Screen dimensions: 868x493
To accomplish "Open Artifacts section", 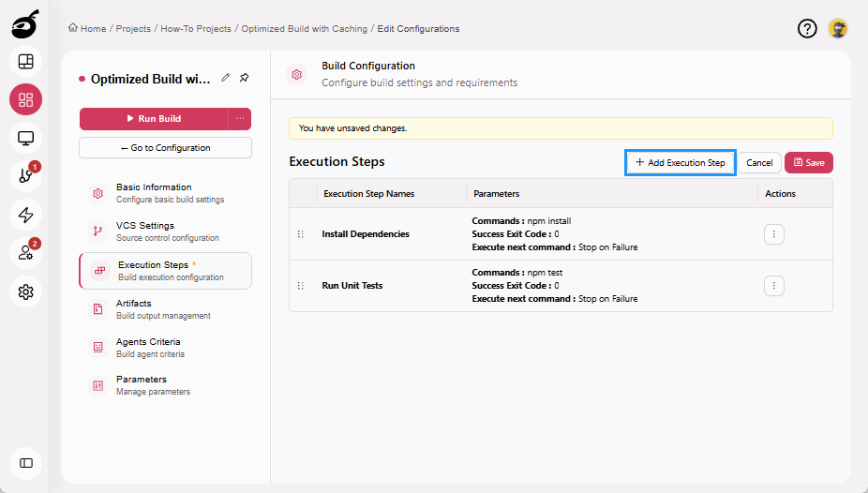I will click(x=165, y=309).
